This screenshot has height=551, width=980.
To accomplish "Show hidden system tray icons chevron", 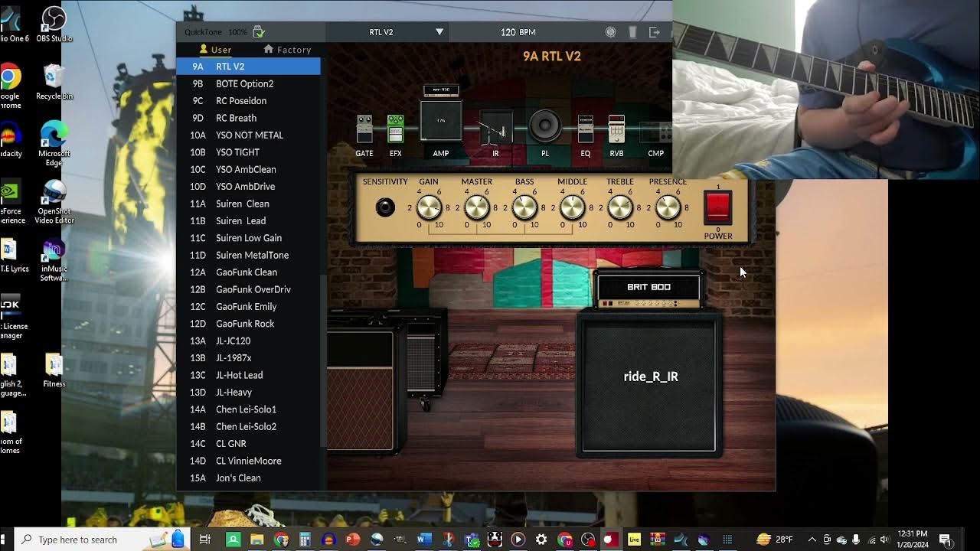I will [x=812, y=540].
